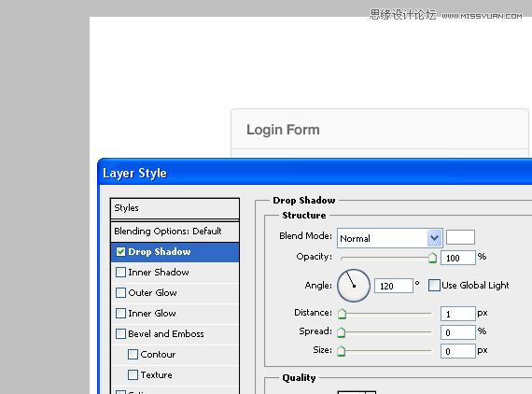This screenshot has width=532, height=394.
Task: Click the Bevel and Emboss label text
Action: tap(166, 334)
